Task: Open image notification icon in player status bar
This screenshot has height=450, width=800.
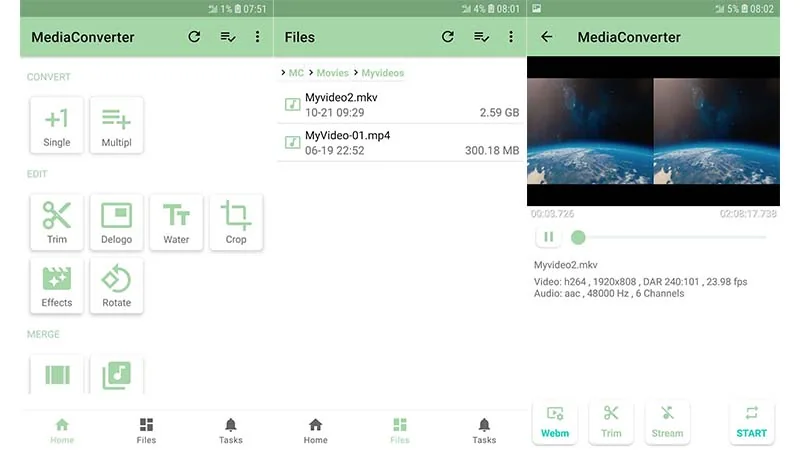Action: click(x=537, y=9)
